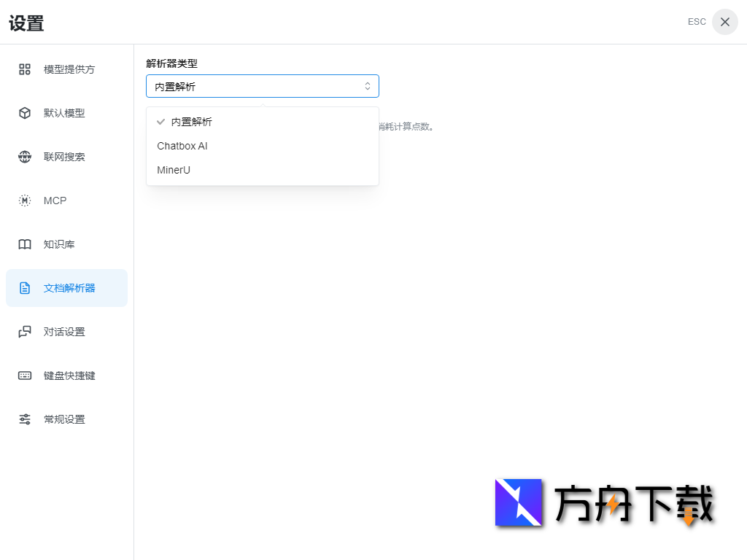Click the 设置 title heading

[x=26, y=23]
